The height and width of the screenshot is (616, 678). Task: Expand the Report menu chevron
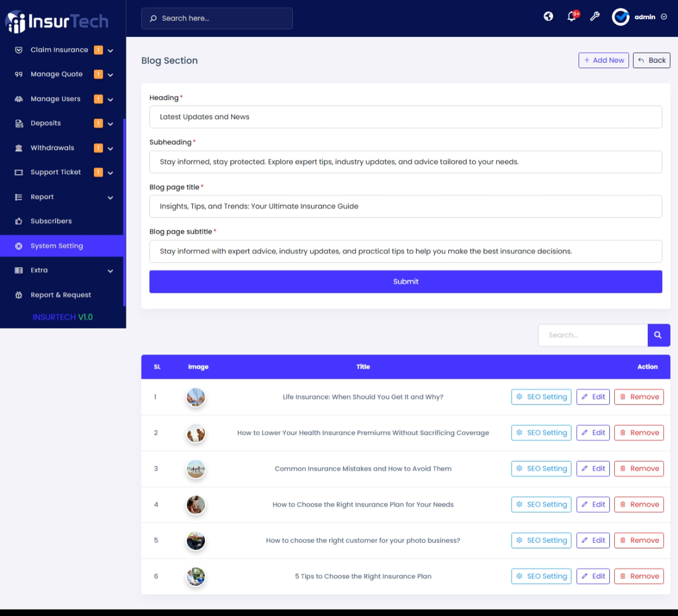click(110, 197)
